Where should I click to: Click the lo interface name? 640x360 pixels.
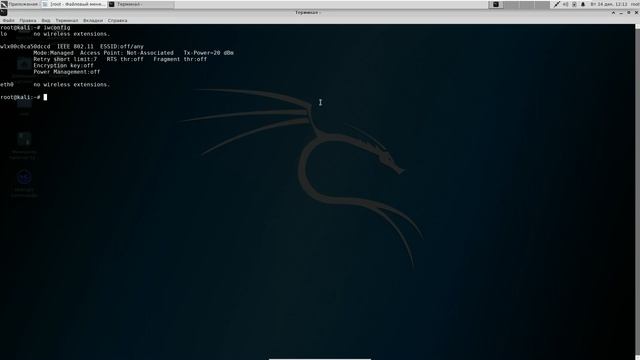(4, 34)
